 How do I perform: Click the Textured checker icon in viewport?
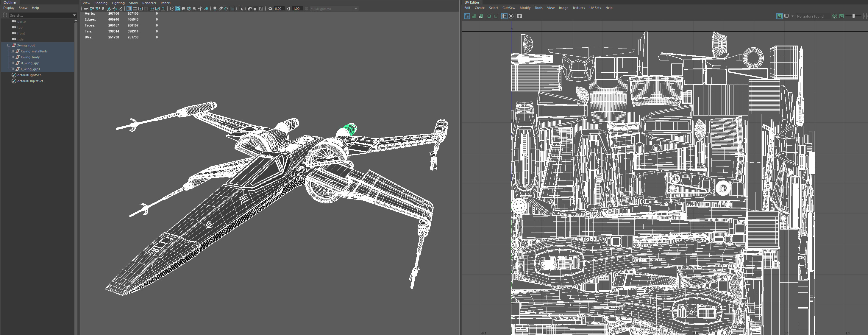(195, 8)
